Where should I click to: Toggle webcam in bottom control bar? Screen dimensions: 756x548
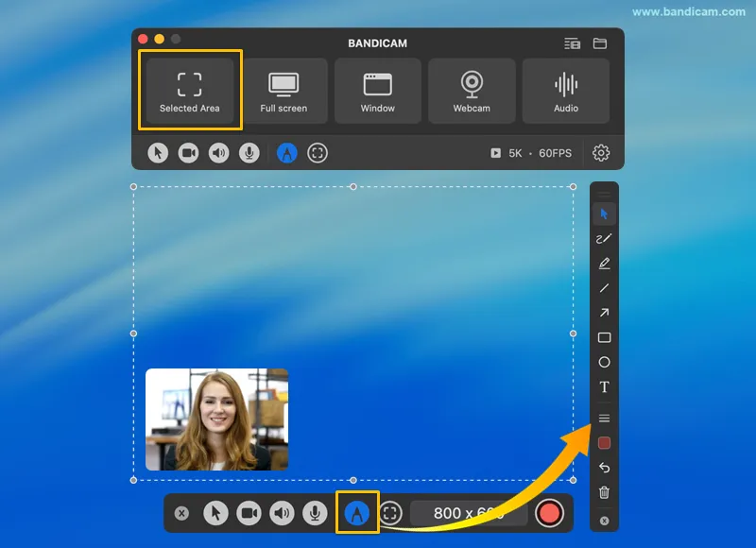249,513
